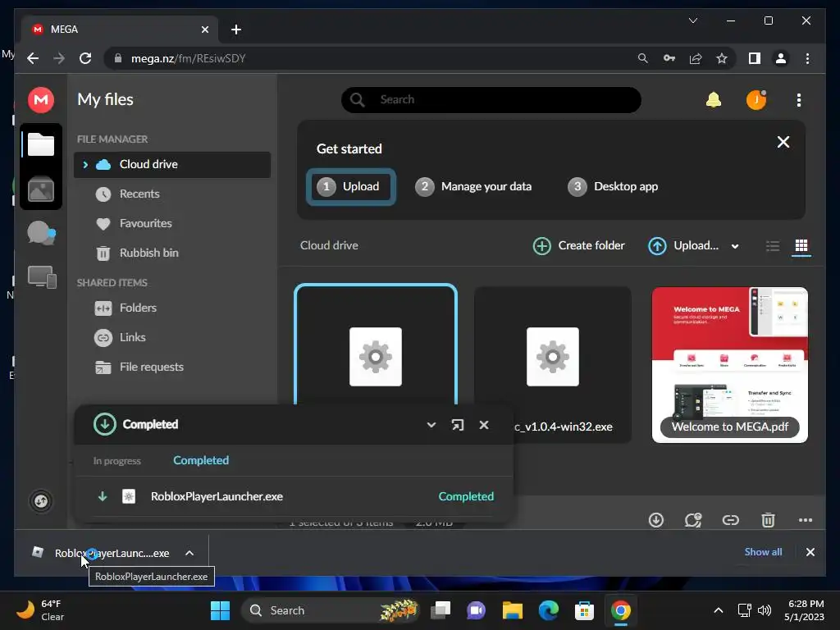840x630 pixels.
Task: Expand the Cloud drive tree chevron
Action: coord(85,164)
